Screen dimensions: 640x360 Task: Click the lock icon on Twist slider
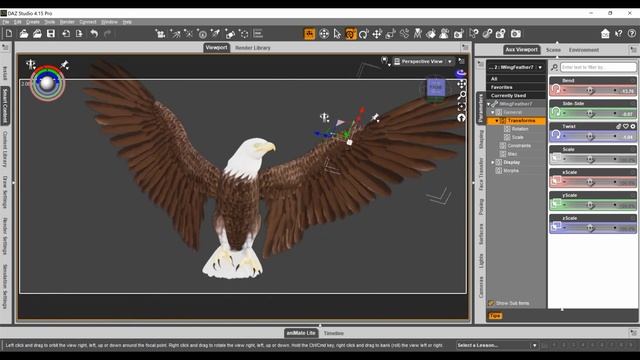pos(619,127)
